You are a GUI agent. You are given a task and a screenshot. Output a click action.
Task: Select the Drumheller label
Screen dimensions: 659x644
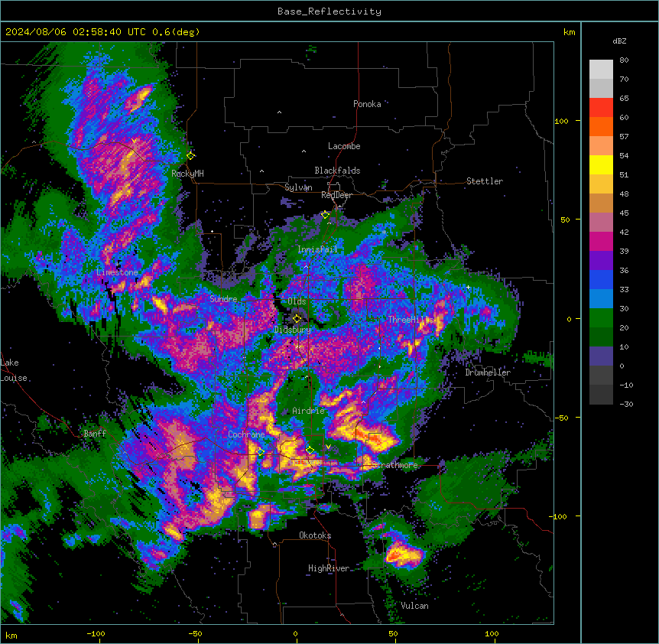[488, 372]
